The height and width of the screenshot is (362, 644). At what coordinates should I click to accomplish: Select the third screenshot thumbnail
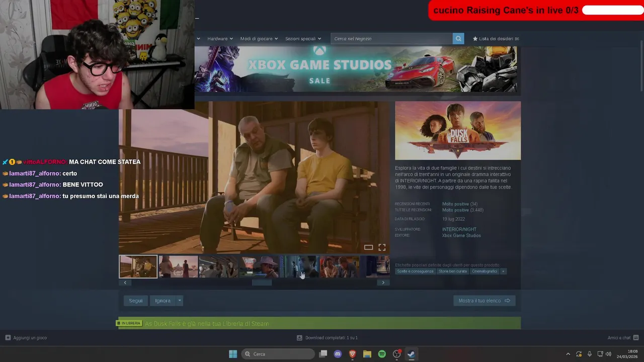(x=218, y=266)
